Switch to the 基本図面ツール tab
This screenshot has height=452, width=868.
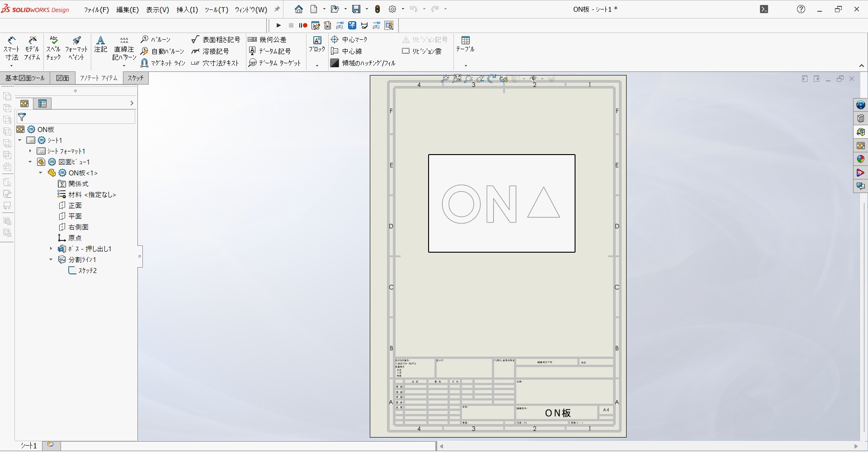(x=25, y=78)
